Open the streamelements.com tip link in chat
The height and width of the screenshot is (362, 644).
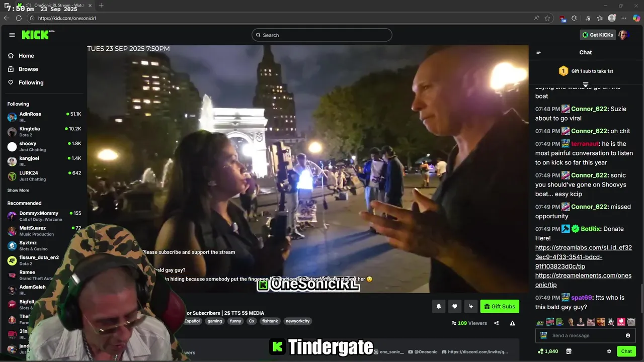point(583,280)
